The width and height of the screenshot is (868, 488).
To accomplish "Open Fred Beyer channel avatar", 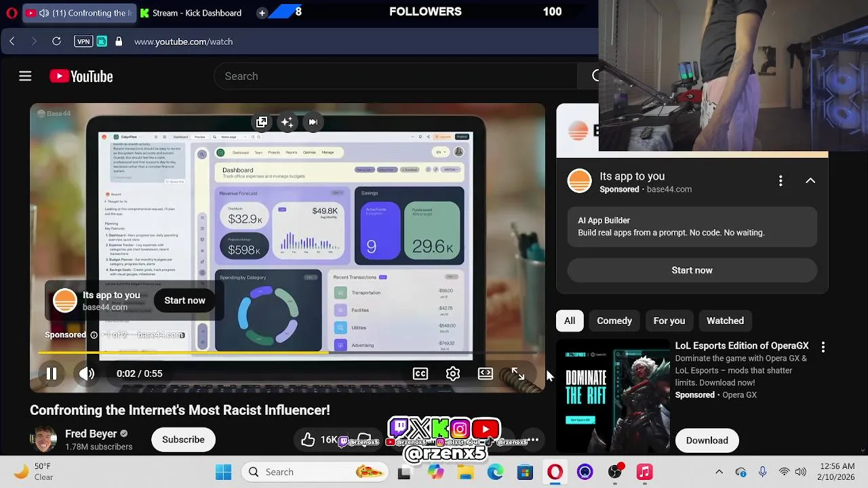I will point(43,439).
